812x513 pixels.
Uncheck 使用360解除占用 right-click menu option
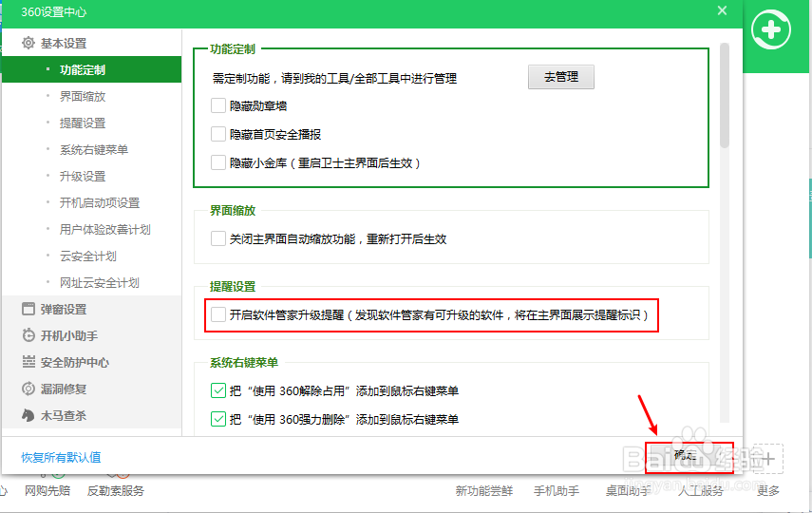(218, 390)
